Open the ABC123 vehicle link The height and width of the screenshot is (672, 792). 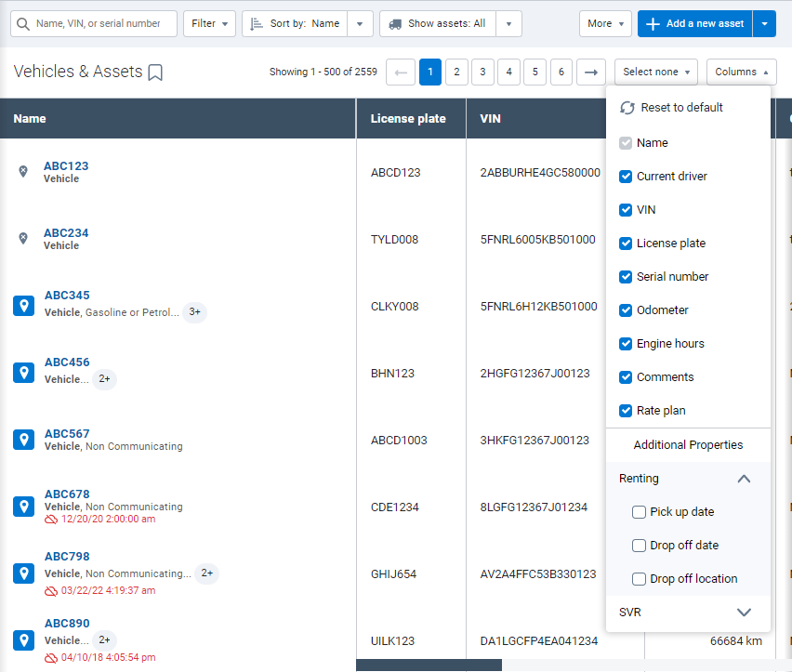pos(65,165)
